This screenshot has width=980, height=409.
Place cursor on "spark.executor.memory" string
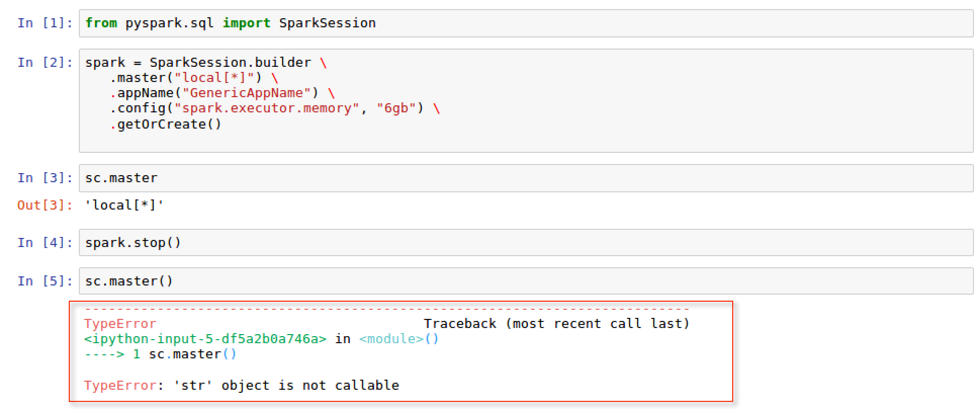point(266,109)
